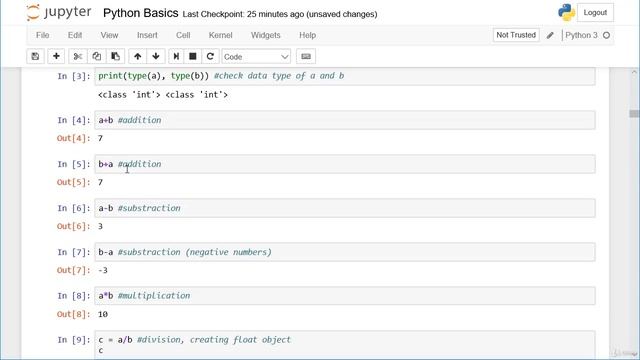
Task: Open the Cell menu
Action: pyautogui.click(x=183, y=35)
